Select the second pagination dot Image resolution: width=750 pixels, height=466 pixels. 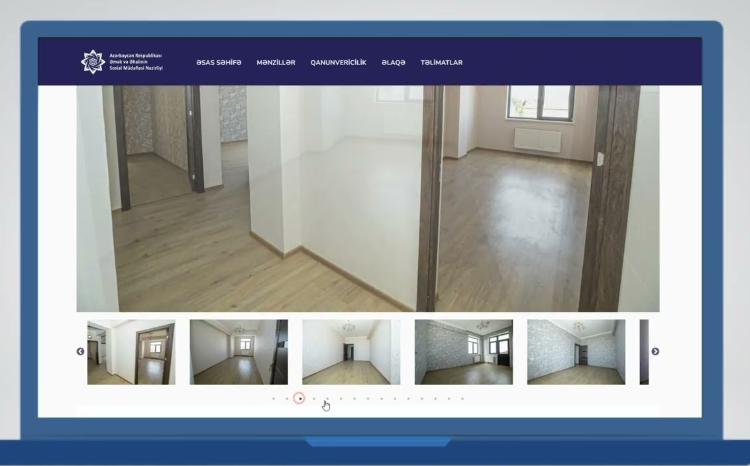[286, 398]
